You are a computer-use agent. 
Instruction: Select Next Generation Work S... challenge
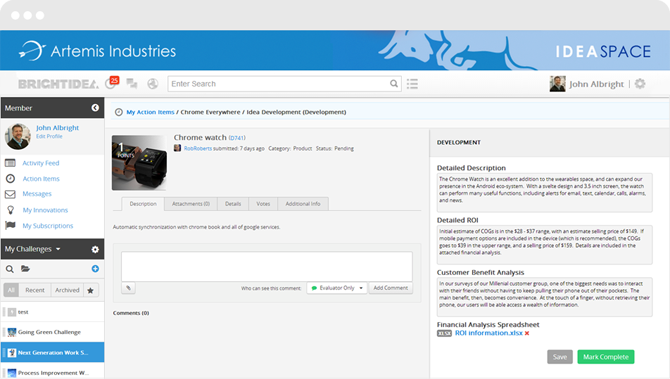[x=52, y=353]
